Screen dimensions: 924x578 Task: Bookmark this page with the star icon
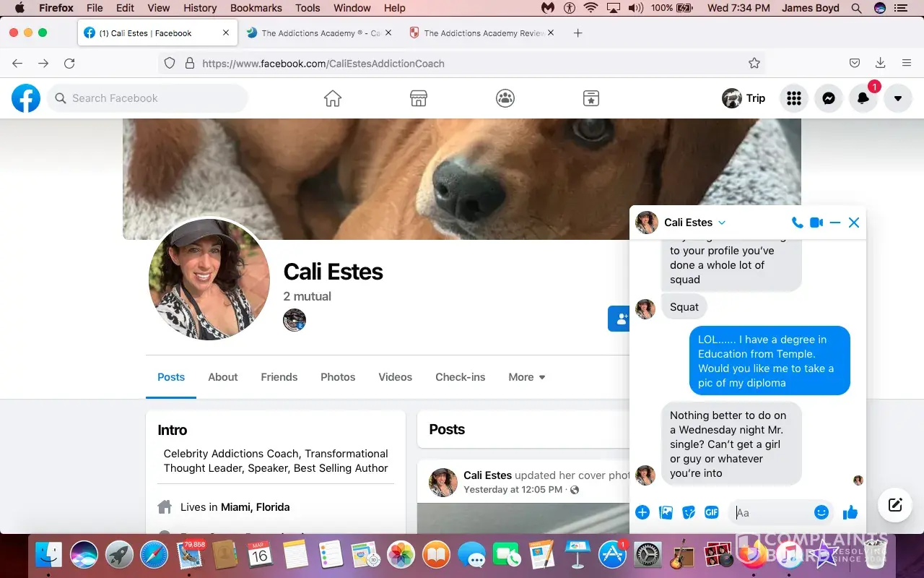(754, 64)
